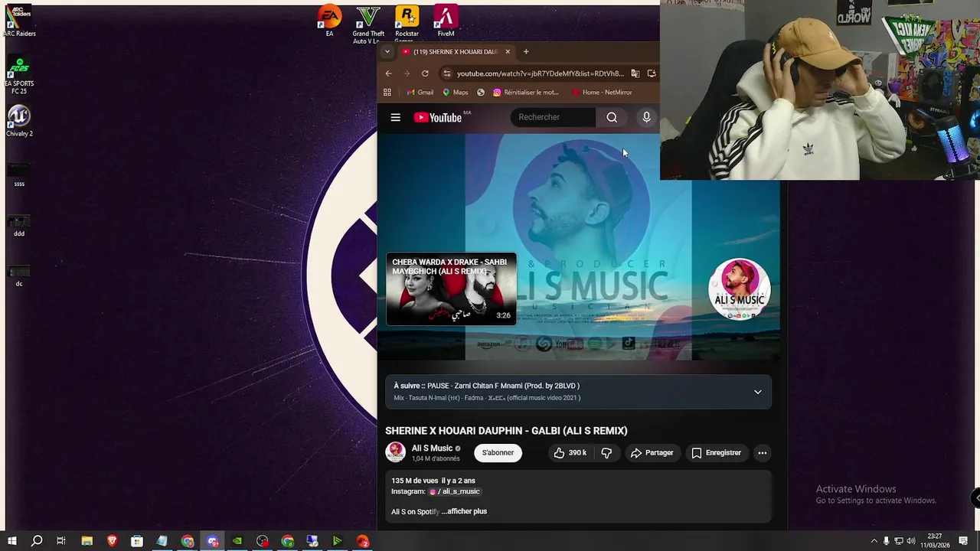This screenshot has height=551, width=980.
Task: Share the video via Partager
Action: pyautogui.click(x=652, y=453)
